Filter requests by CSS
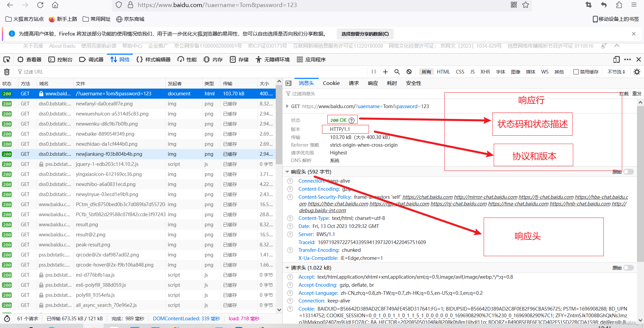Screen dimensions: 644x328 (460, 72)
